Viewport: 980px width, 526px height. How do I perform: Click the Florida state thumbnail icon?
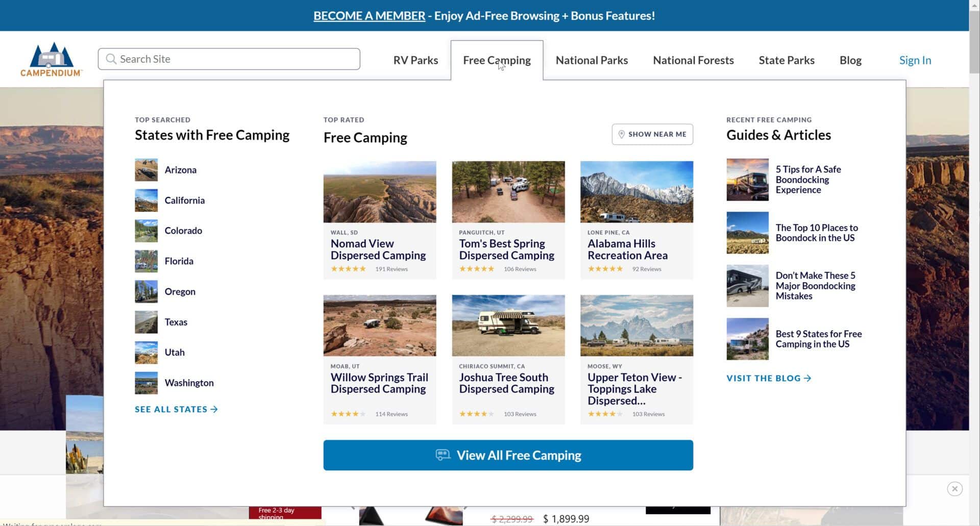[x=146, y=261]
